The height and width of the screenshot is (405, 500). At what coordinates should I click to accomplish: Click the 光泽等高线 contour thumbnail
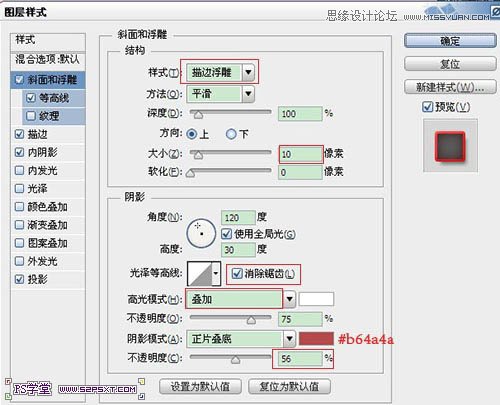click(x=200, y=274)
